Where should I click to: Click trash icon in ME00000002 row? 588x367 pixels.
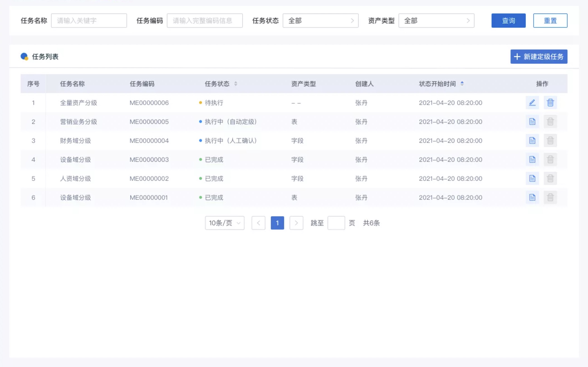550,179
